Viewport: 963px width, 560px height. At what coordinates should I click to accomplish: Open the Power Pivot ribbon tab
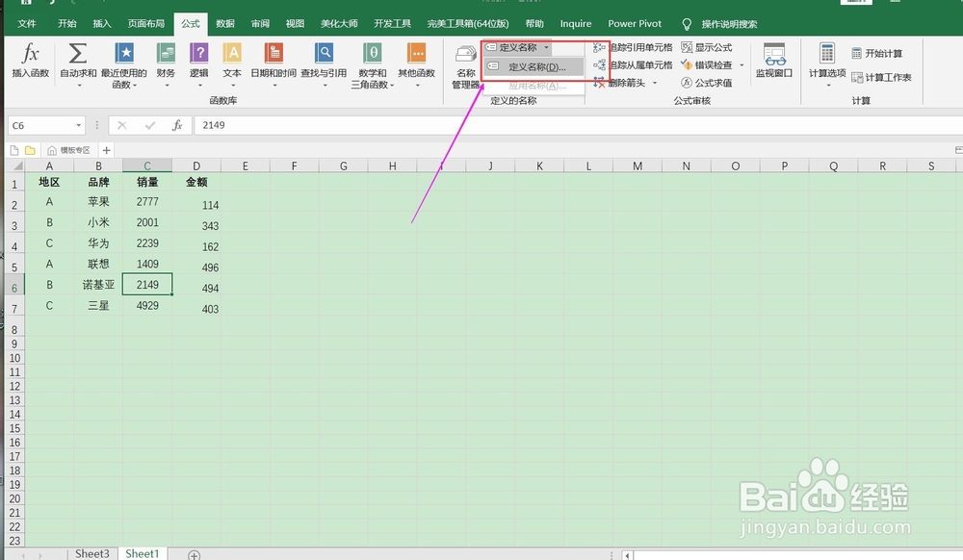pyautogui.click(x=635, y=22)
